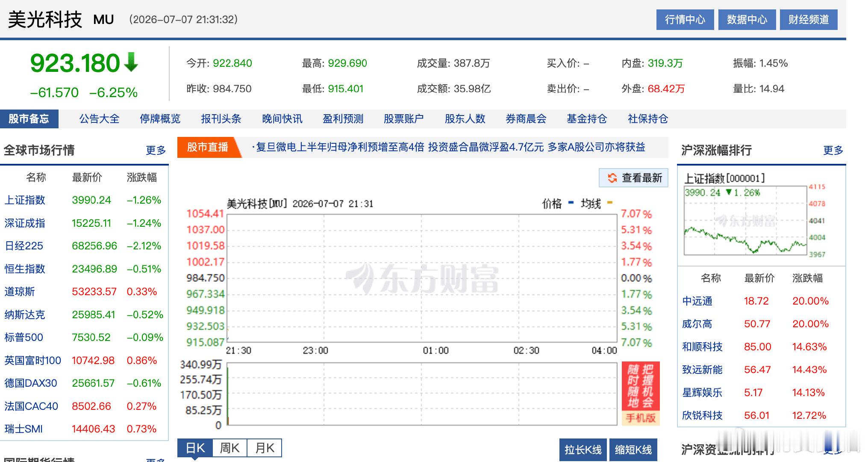Open 停牌概览 menu item
Viewport: 868px width, 462px height.
point(160,119)
